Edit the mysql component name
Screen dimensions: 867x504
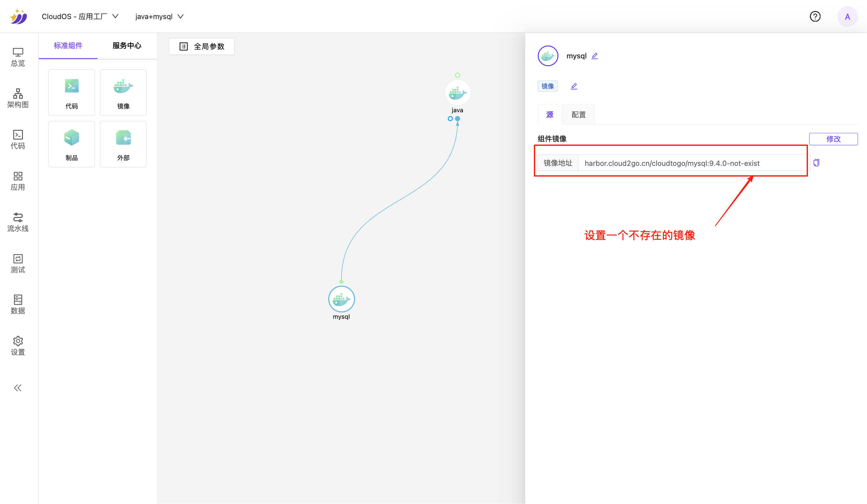pos(595,56)
